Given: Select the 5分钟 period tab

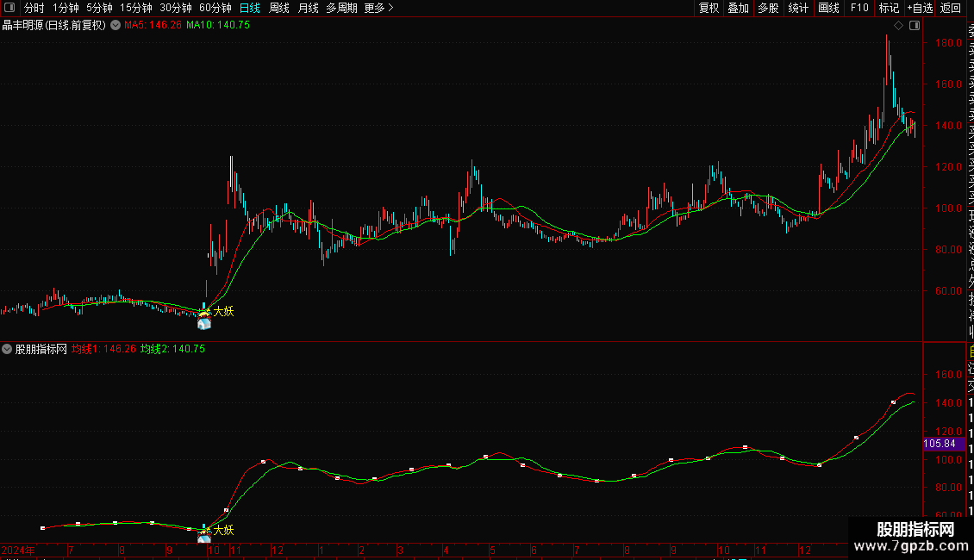Looking at the screenshot, I should (99, 8).
